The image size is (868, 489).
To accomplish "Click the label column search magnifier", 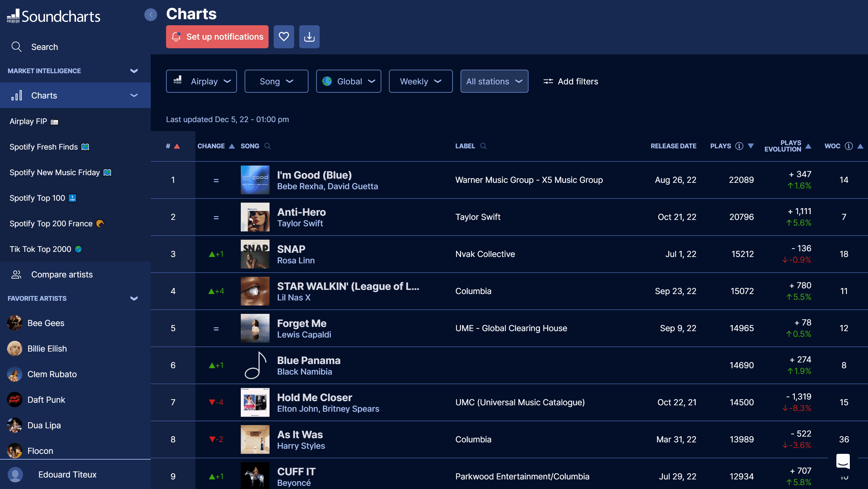I will [483, 146].
